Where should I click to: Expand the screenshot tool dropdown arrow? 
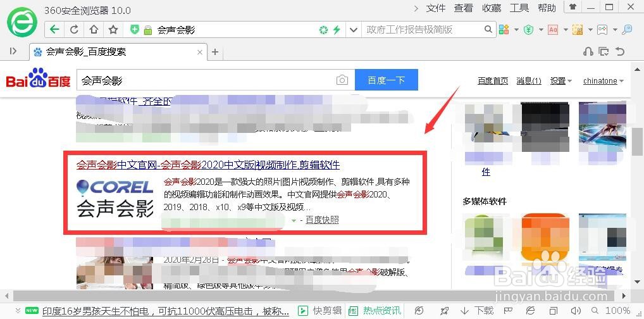590,30
